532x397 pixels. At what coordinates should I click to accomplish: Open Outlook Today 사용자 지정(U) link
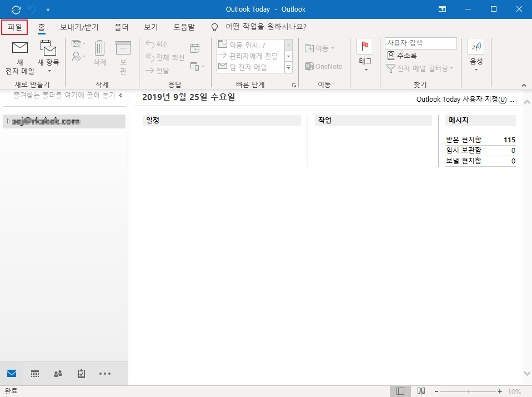465,100
